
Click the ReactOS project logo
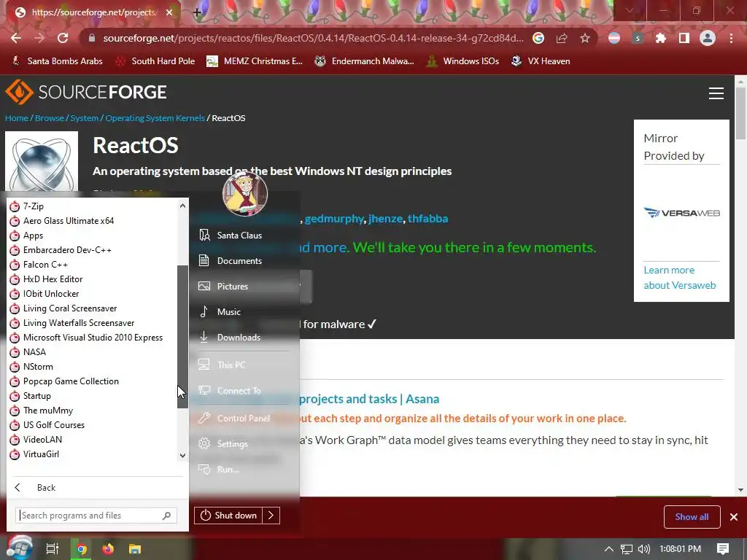click(42, 161)
